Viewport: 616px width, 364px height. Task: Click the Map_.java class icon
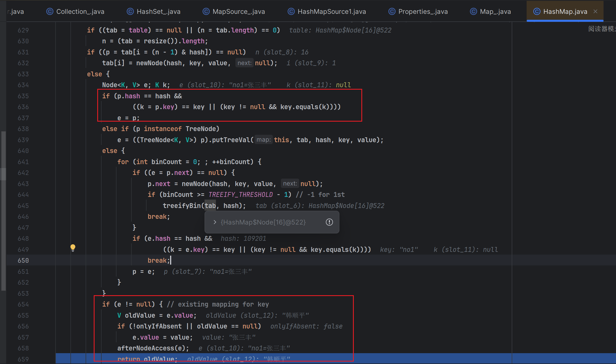(x=474, y=12)
